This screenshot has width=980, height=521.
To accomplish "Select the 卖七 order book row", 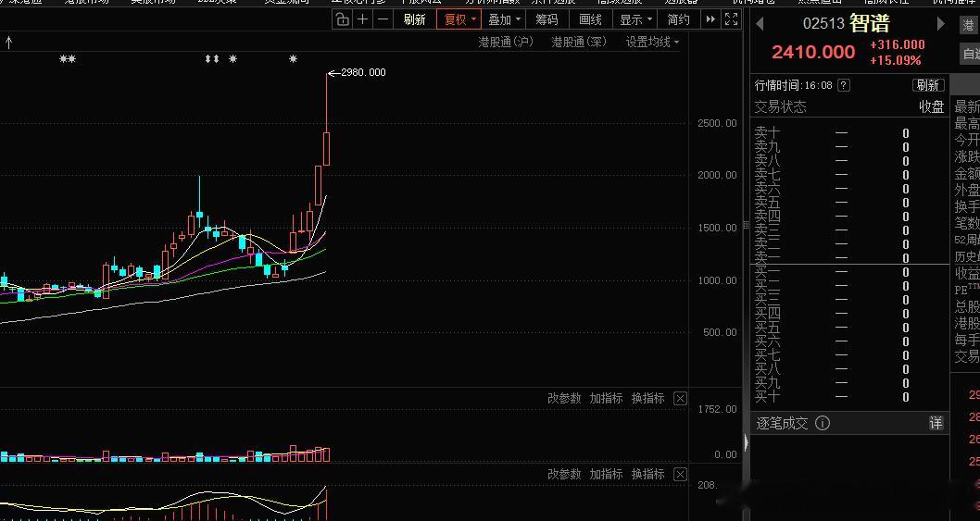I will tap(849, 175).
